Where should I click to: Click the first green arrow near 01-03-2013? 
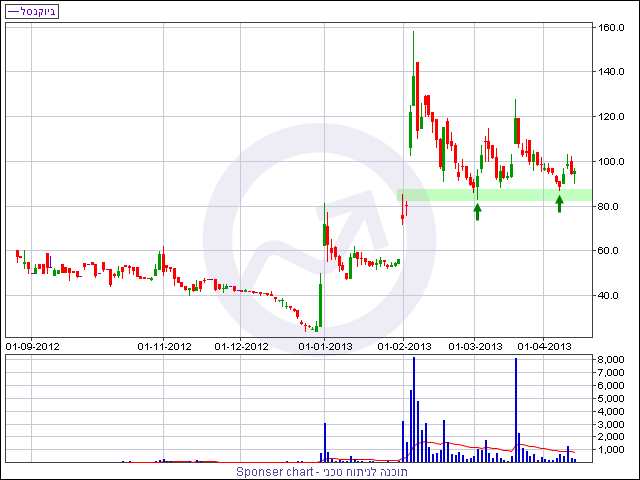(477, 211)
